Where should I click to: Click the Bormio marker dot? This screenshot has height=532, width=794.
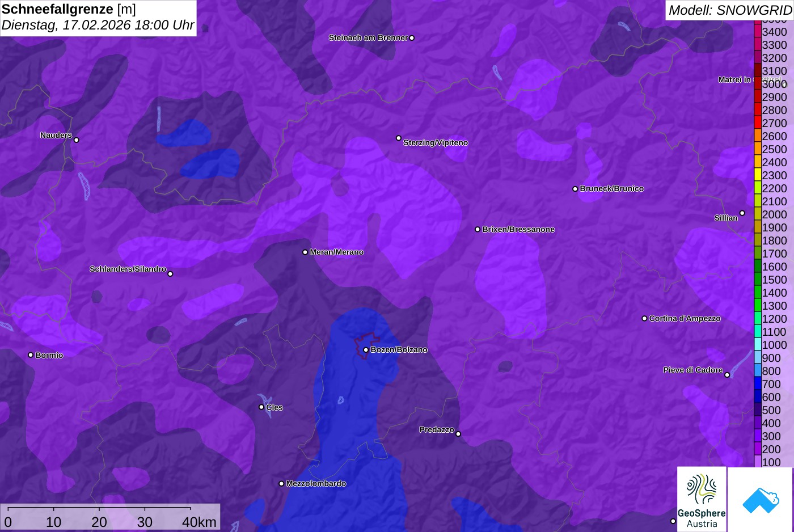click(x=31, y=355)
